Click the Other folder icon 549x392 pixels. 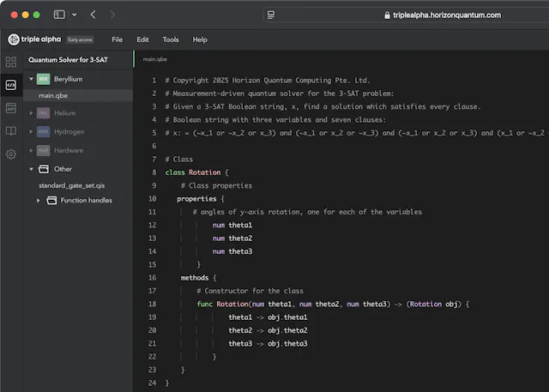point(44,169)
